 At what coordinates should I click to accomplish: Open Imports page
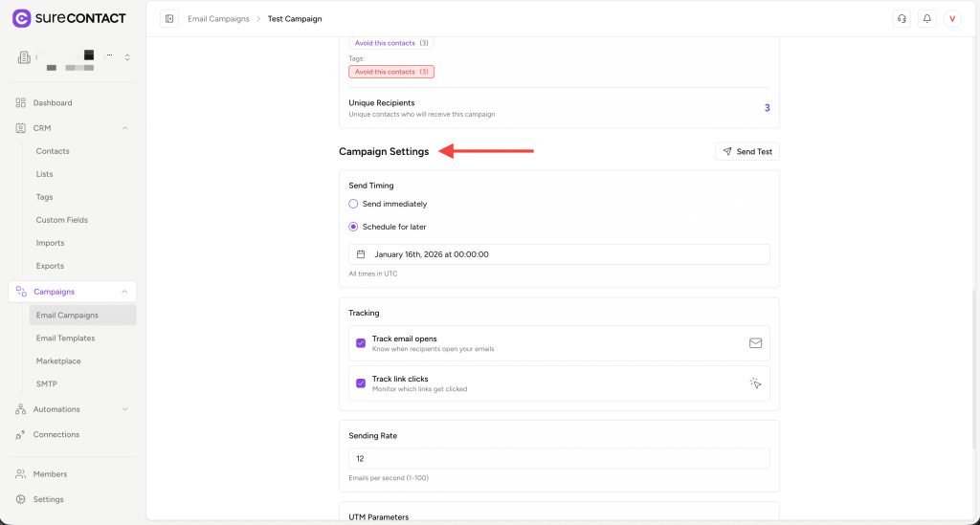(x=50, y=243)
